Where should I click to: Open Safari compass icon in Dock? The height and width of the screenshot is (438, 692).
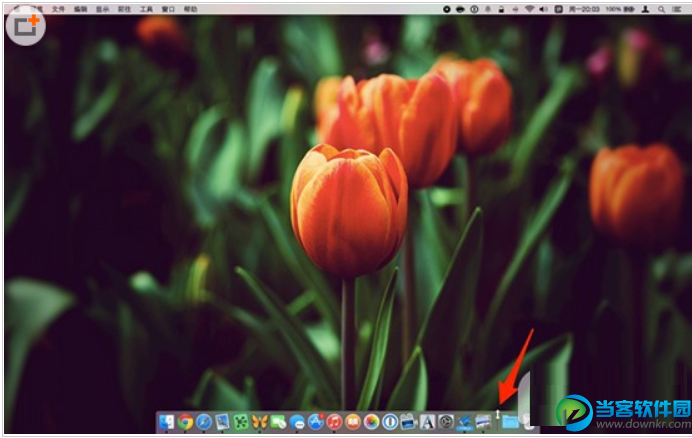(204, 422)
